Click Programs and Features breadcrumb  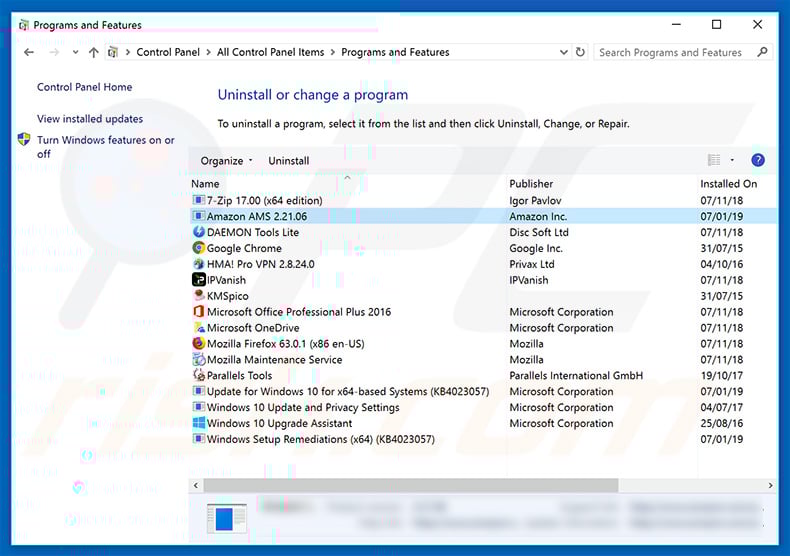pyautogui.click(x=395, y=52)
